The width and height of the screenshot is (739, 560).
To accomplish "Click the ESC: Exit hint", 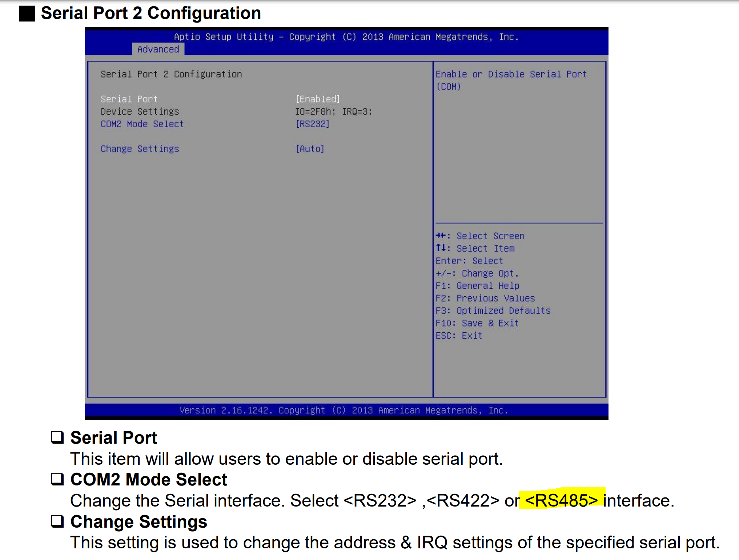I will pos(459,335).
